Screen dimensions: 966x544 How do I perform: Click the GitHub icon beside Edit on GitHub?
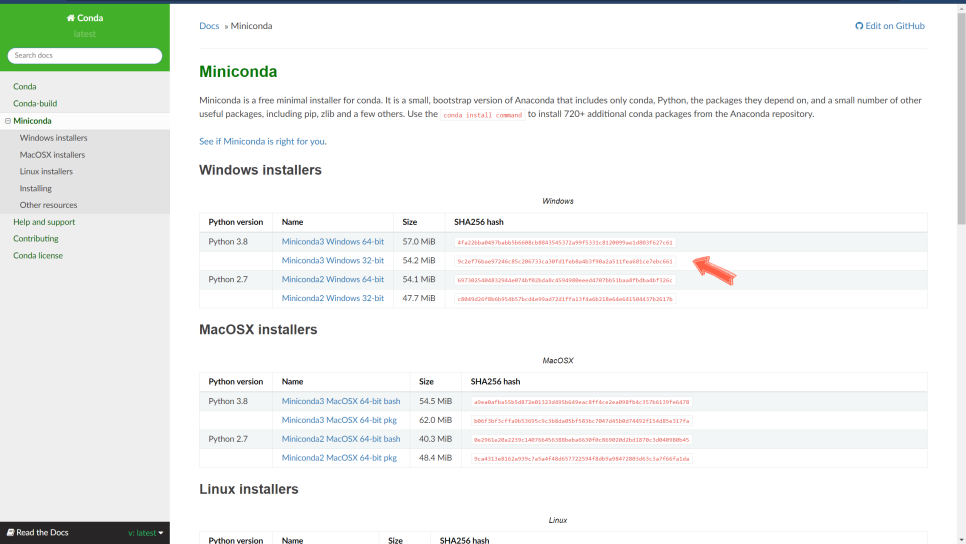click(859, 26)
